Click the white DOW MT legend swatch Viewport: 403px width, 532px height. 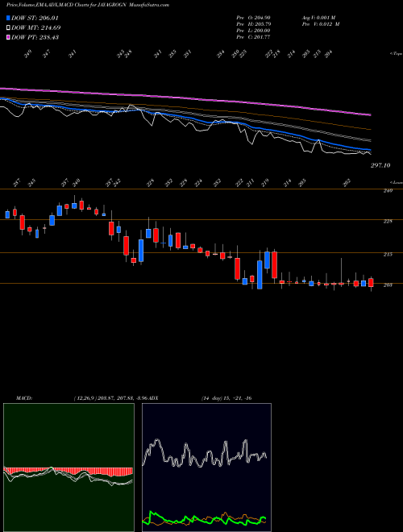point(9,27)
